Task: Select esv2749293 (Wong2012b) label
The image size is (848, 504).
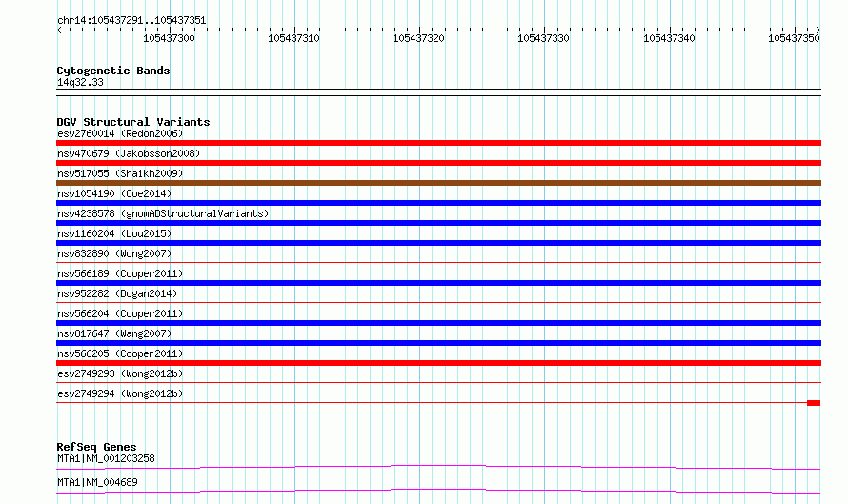Action: [x=120, y=373]
